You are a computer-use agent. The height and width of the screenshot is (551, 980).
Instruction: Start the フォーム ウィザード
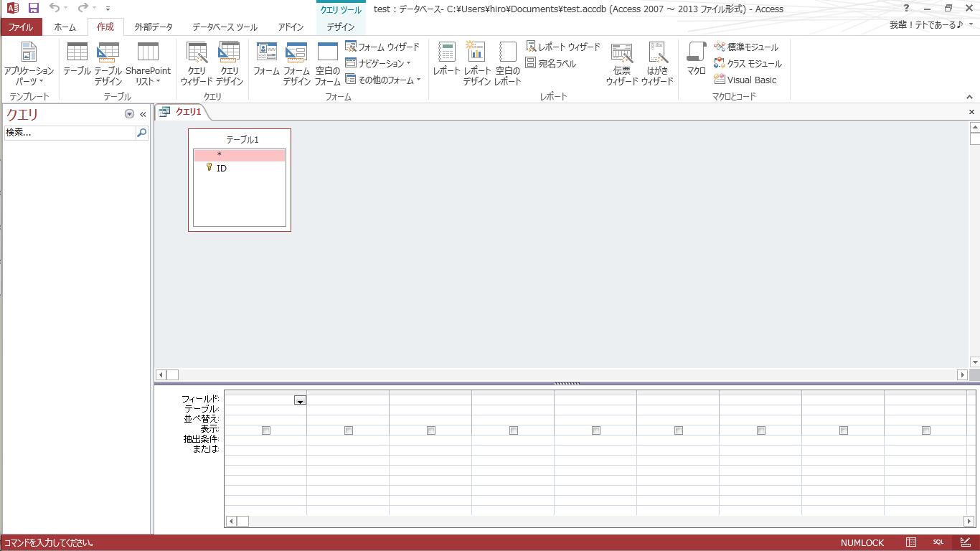tap(382, 47)
